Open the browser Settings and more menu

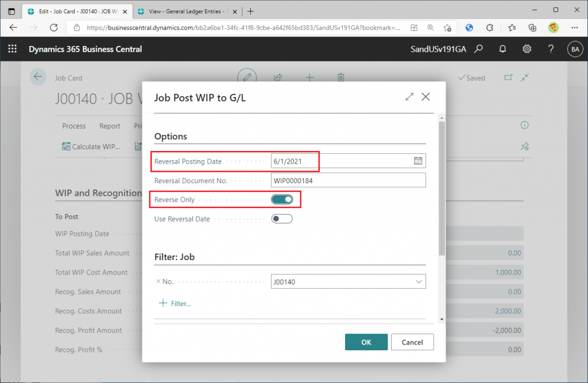[574, 28]
